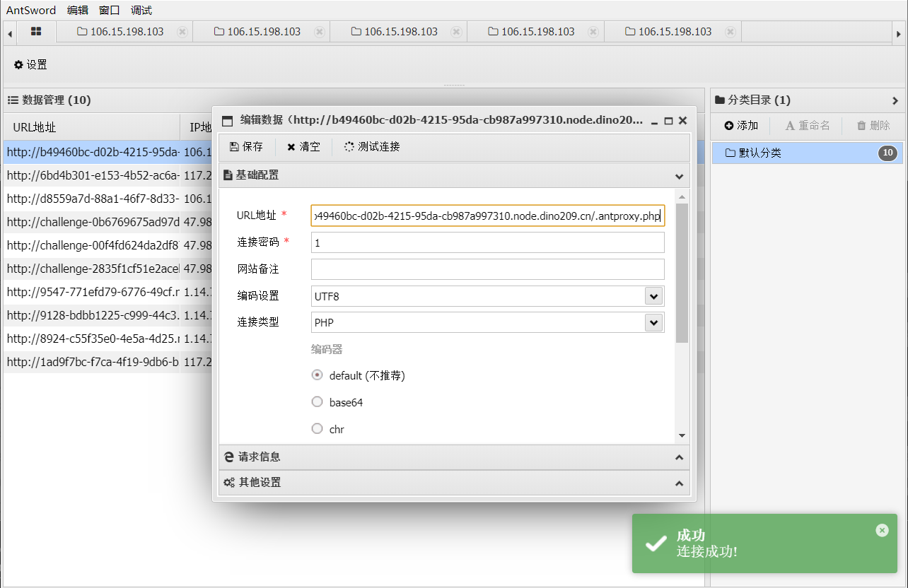The image size is (908, 588).
Task: Click 测试连接 to test the connection
Action: tap(372, 147)
